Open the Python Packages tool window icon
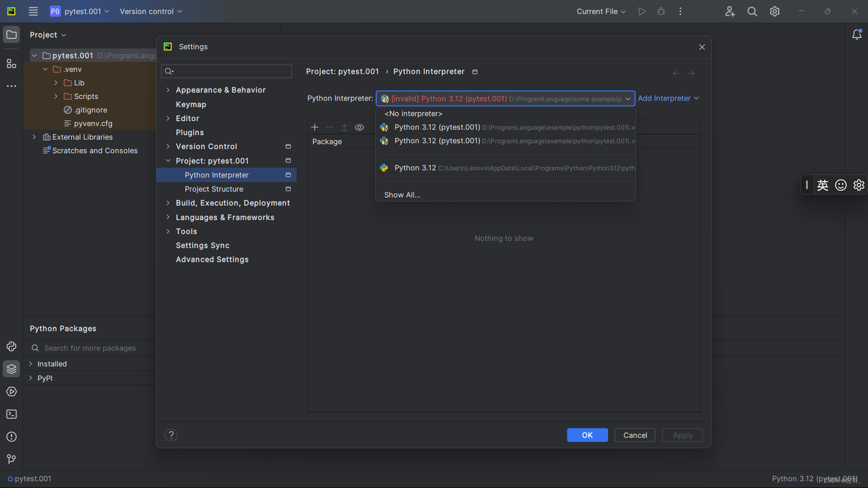The width and height of the screenshot is (868, 488). click(11, 369)
